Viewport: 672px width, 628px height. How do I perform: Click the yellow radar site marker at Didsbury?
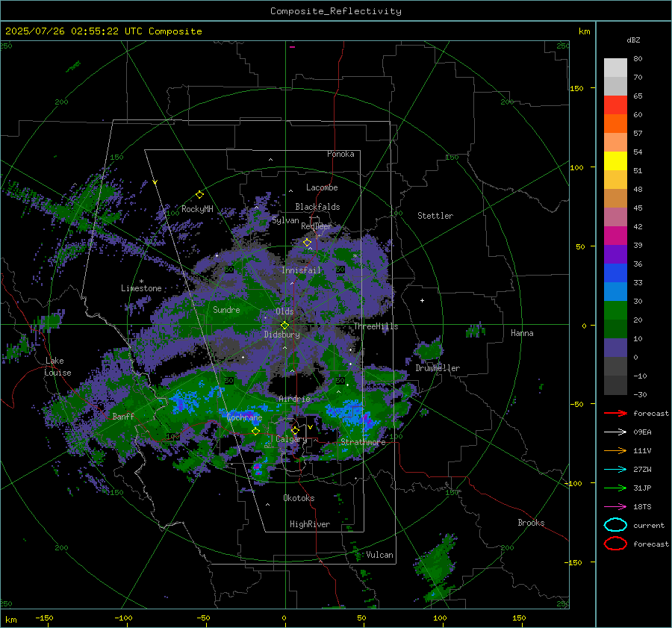284,326
